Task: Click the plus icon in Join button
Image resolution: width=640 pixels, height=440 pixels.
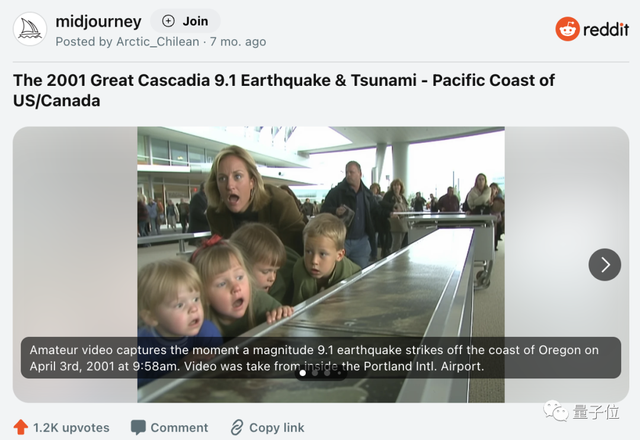Action: 168,21
